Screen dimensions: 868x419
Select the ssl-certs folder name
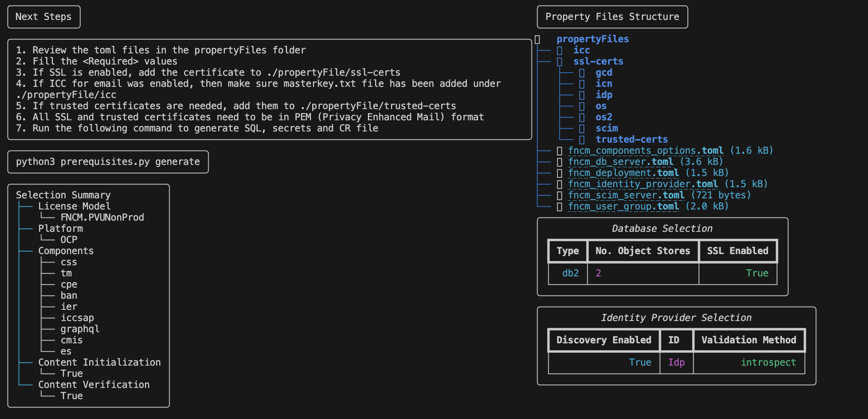598,61
